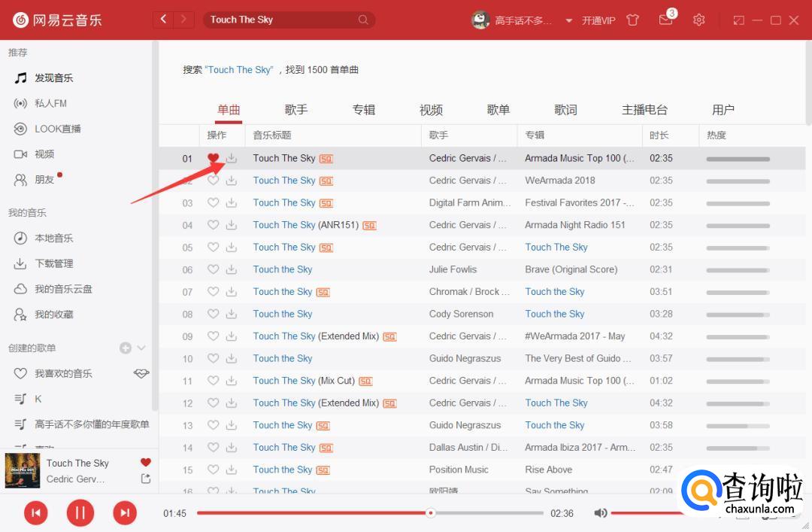Switch to mini mode icon
This screenshot has height=532, width=812.
pos(739,20)
